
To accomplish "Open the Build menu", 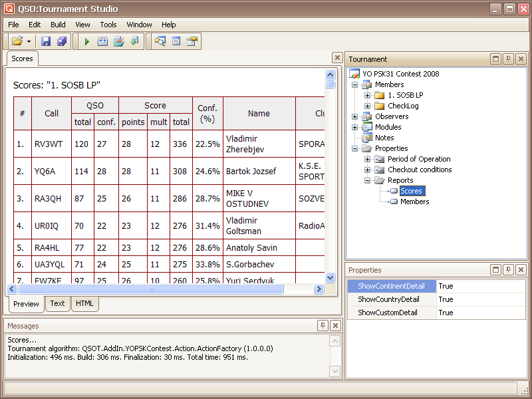I will click(58, 25).
